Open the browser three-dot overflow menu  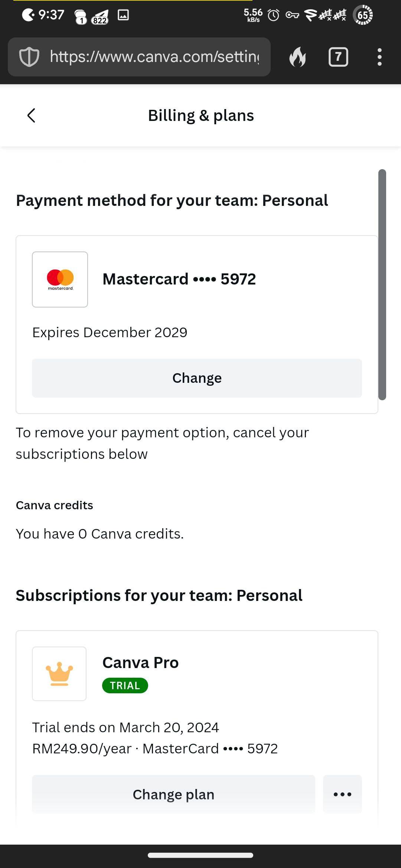pyautogui.click(x=379, y=57)
